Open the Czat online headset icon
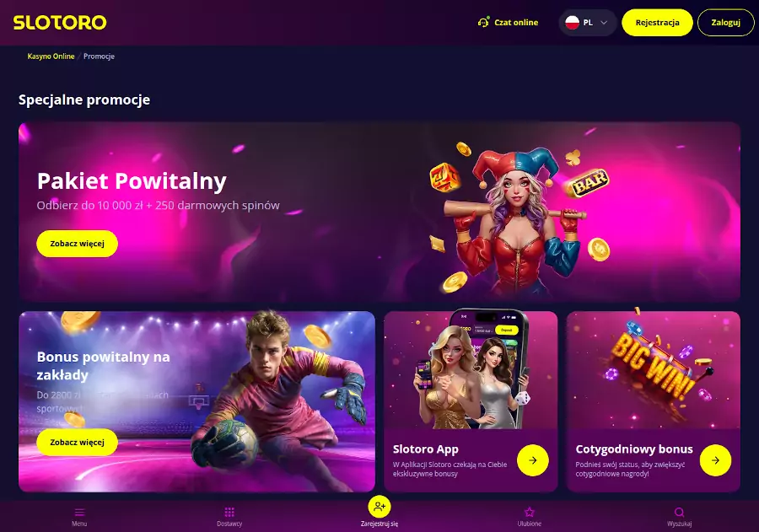The image size is (759, 532). pos(483,22)
